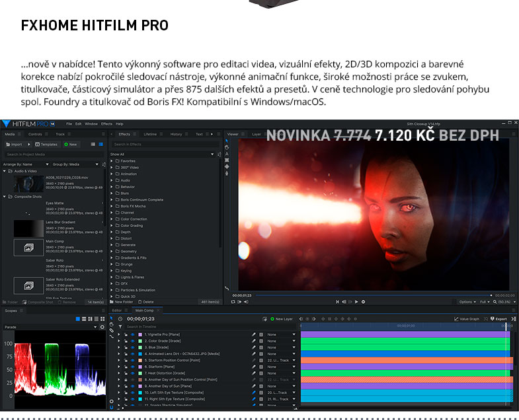
Task: Unlock Another Day of Sun Position Control layer
Action: pos(126,380)
